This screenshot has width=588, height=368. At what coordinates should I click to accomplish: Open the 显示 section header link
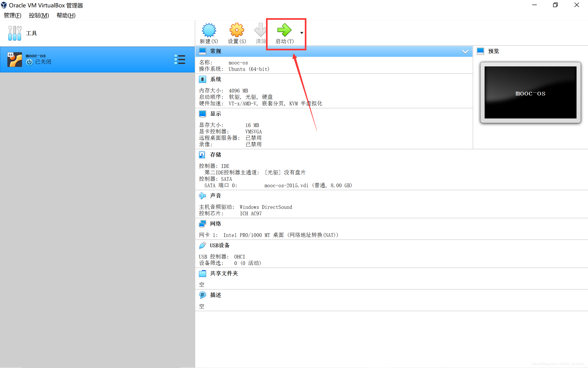pos(215,114)
